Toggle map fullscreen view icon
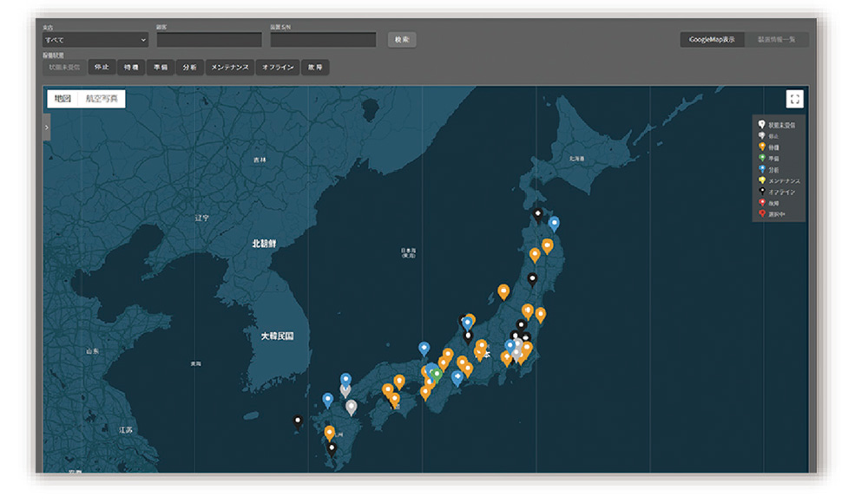The width and height of the screenshot is (868, 503). 794,99
